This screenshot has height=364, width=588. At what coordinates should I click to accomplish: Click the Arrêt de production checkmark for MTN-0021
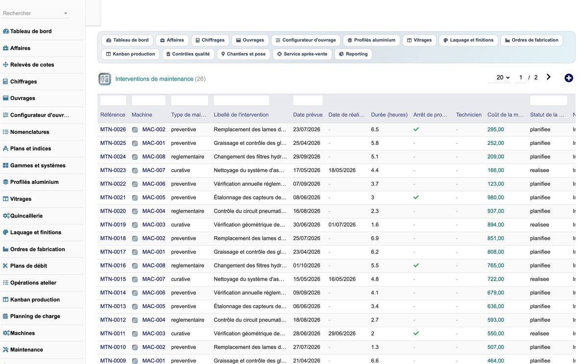(416, 197)
